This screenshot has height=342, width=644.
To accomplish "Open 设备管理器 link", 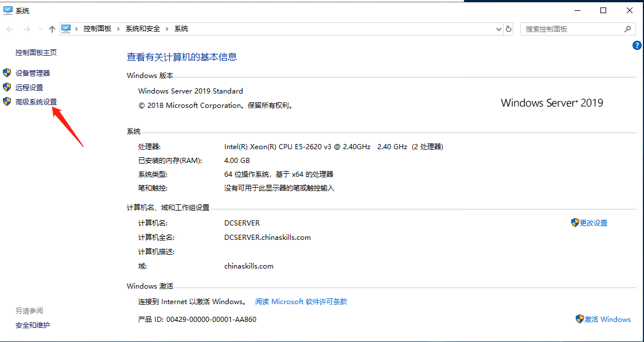I will pos(33,73).
